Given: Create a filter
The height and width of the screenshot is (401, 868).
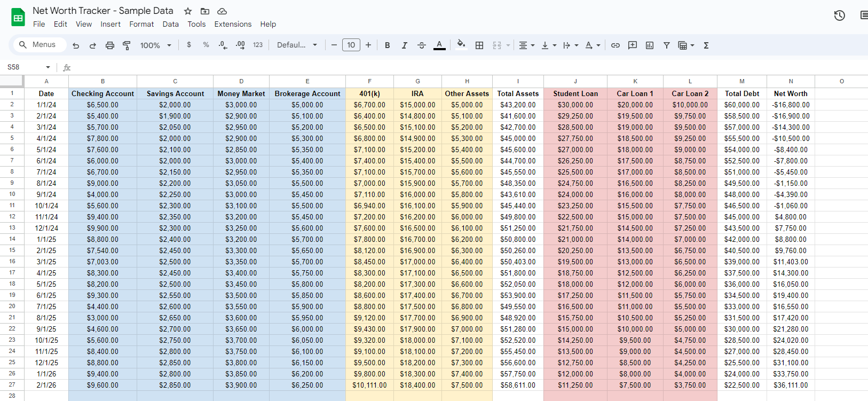Looking at the screenshot, I should [667, 45].
